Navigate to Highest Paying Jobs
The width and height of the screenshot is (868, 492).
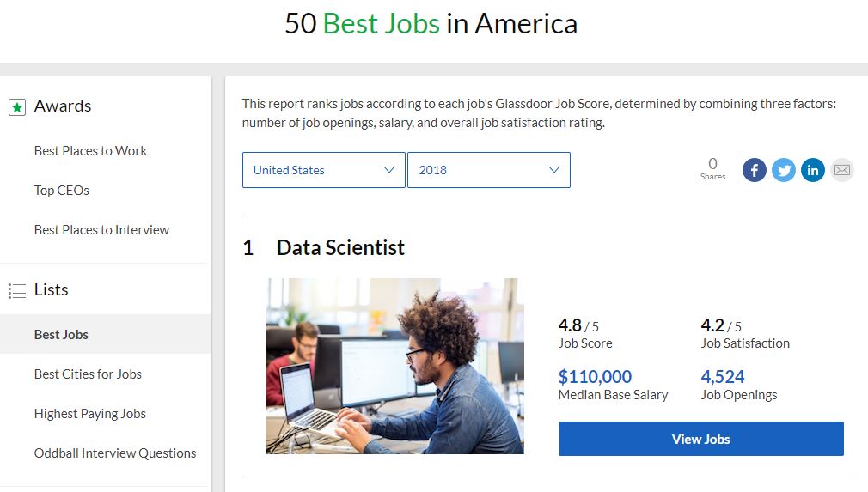[90, 414]
